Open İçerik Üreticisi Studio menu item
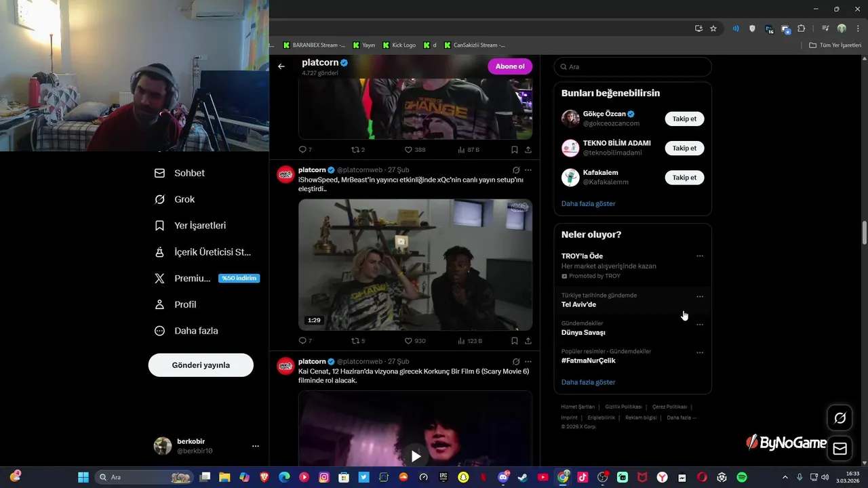Screen dimensions: 868x488 click(203, 252)
